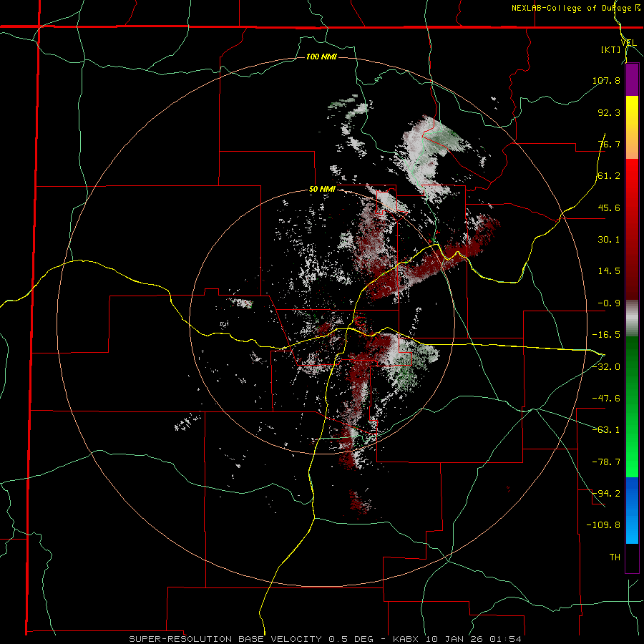This screenshot has width=644, height=644.
Task: Pick the purple segment of the velocity scale
Action: click(x=632, y=79)
